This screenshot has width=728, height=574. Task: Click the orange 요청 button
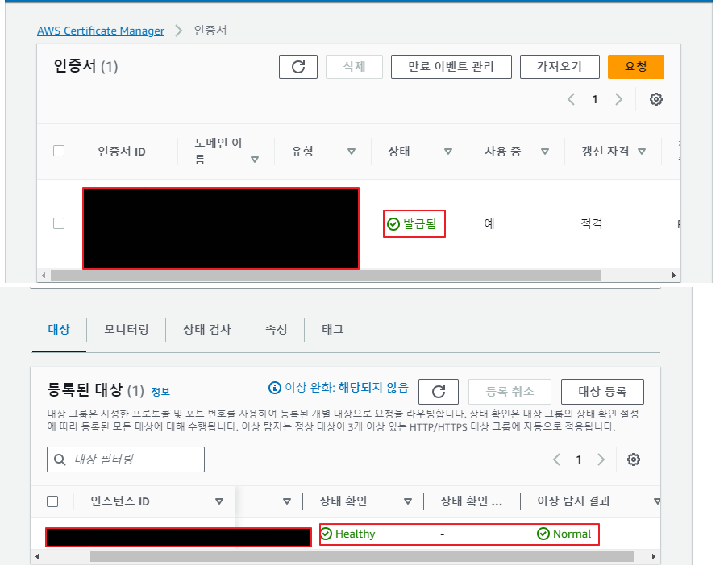click(636, 67)
